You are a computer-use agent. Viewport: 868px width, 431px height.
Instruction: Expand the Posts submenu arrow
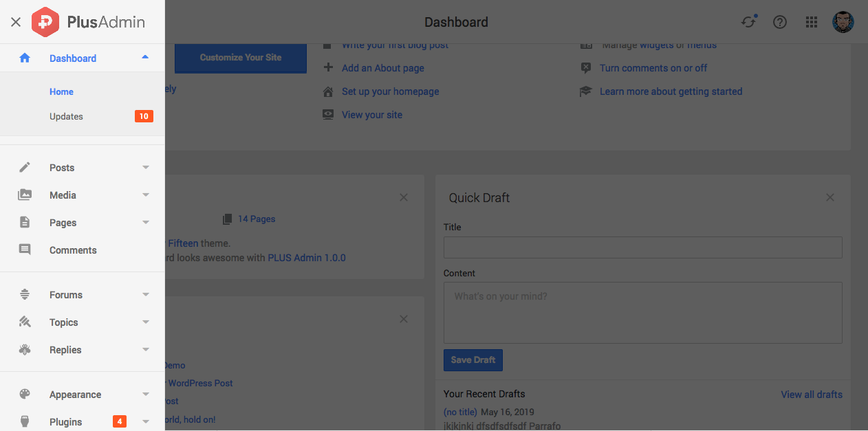pyautogui.click(x=146, y=168)
